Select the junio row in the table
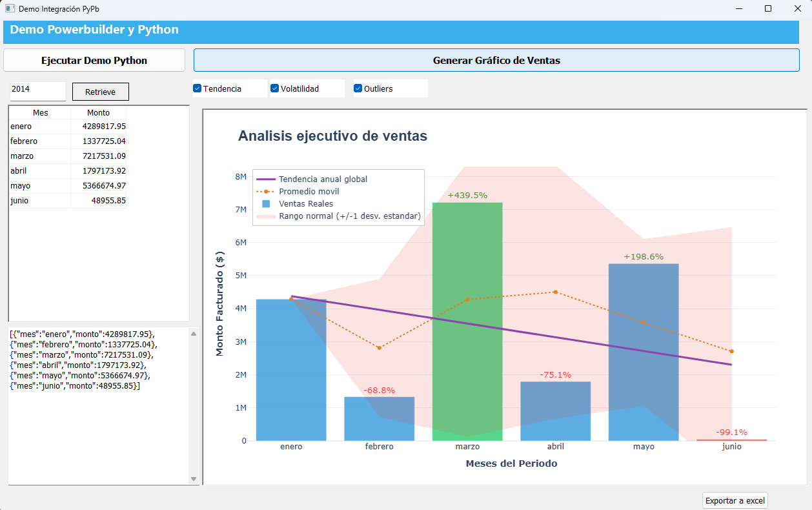Image resolution: width=812 pixels, height=510 pixels. (68, 201)
